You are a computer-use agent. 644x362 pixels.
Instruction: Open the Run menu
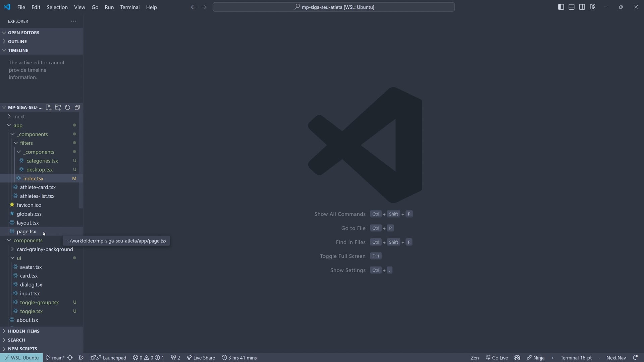[x=109, y=7]
